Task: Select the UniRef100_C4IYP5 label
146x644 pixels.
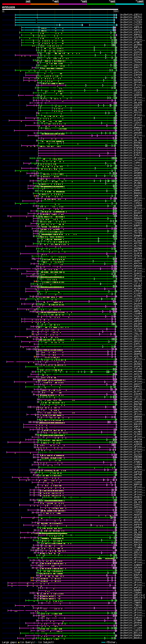Action: 131,161
